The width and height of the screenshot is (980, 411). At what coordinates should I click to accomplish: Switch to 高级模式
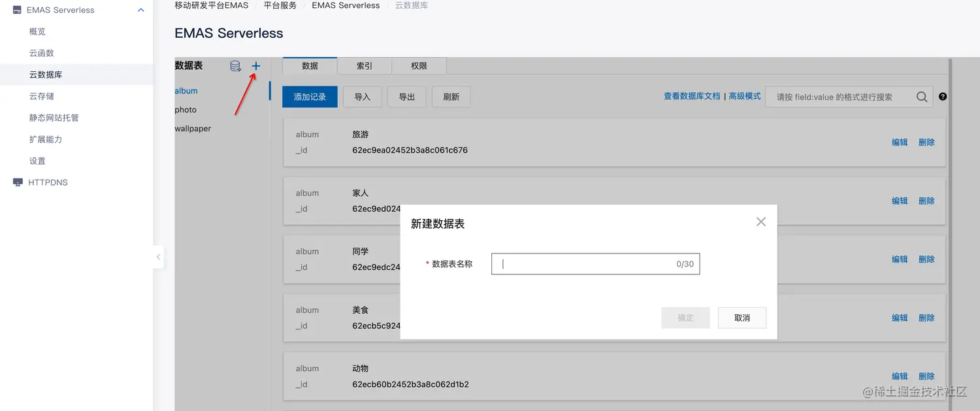tap(745, 96)
